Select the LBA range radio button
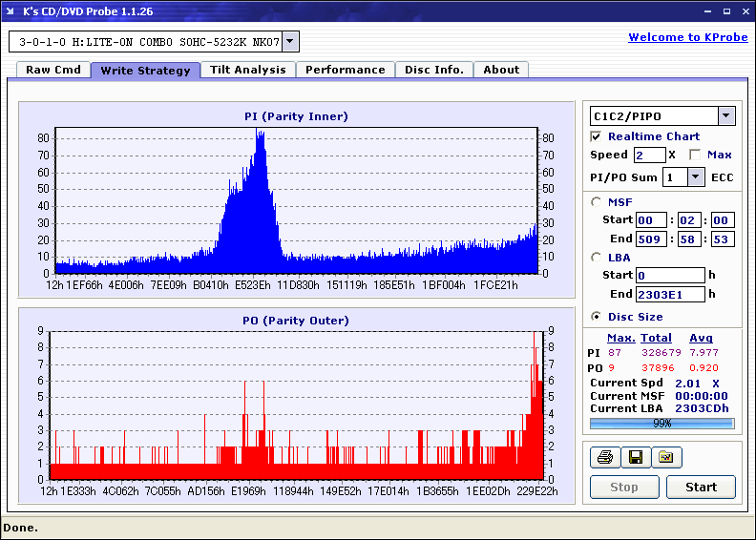 [597, 258]
